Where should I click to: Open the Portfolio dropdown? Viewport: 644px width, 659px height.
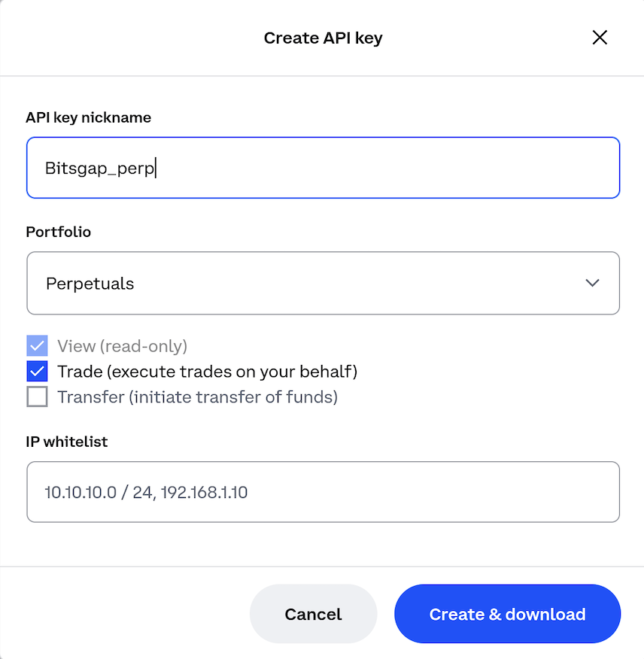(x=323, y=283)
